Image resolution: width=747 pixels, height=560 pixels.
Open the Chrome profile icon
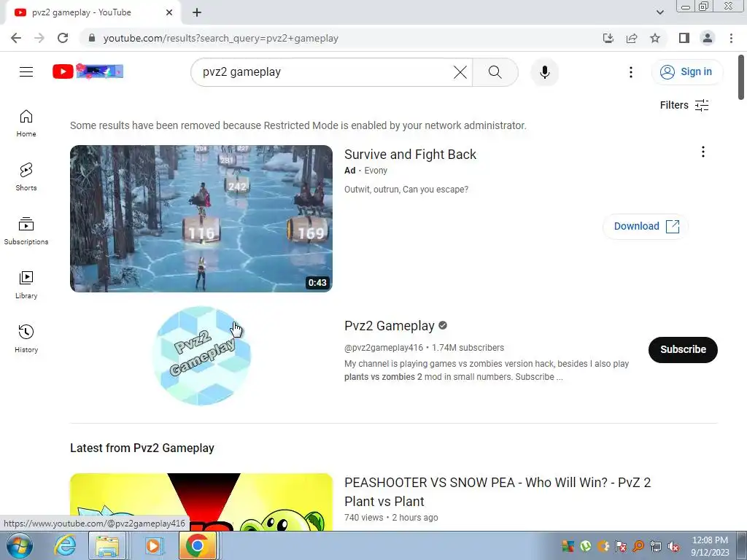click(708, 38)
